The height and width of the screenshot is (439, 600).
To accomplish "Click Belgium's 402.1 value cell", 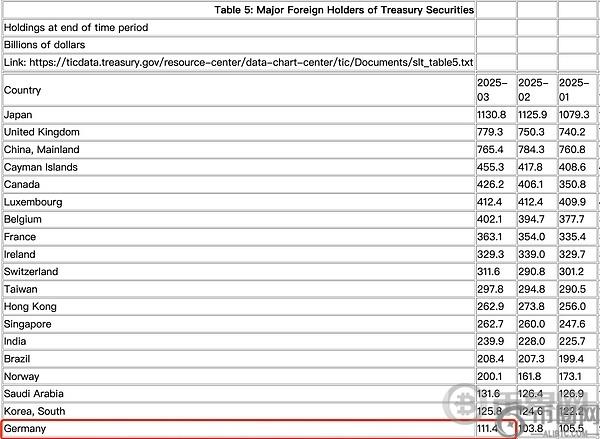I will pos(494,220).
